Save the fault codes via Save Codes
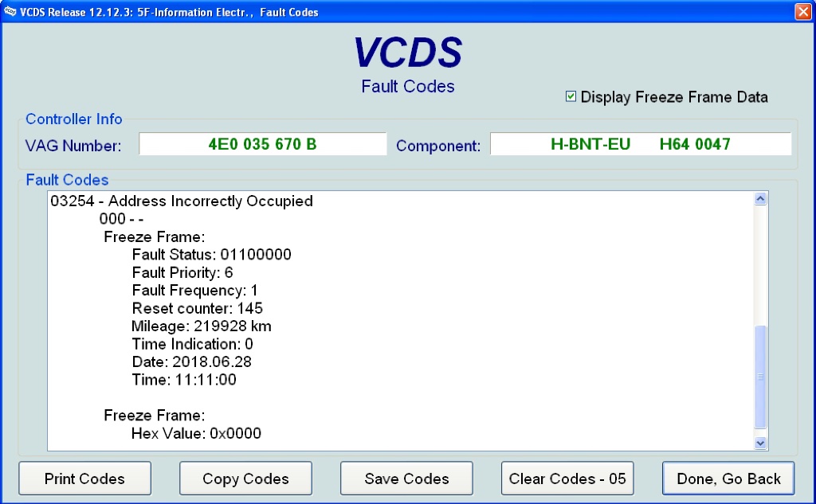 click(x=406, y=479)
